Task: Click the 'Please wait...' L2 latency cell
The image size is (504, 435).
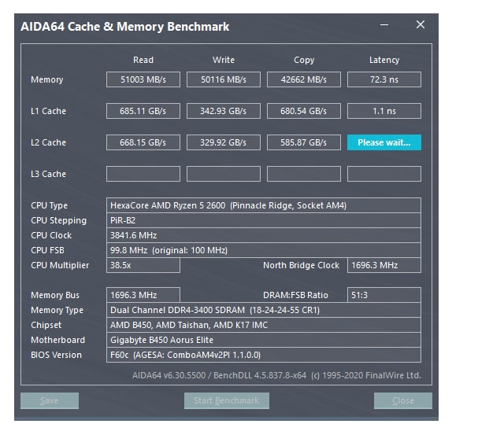Action: (384, 142)
